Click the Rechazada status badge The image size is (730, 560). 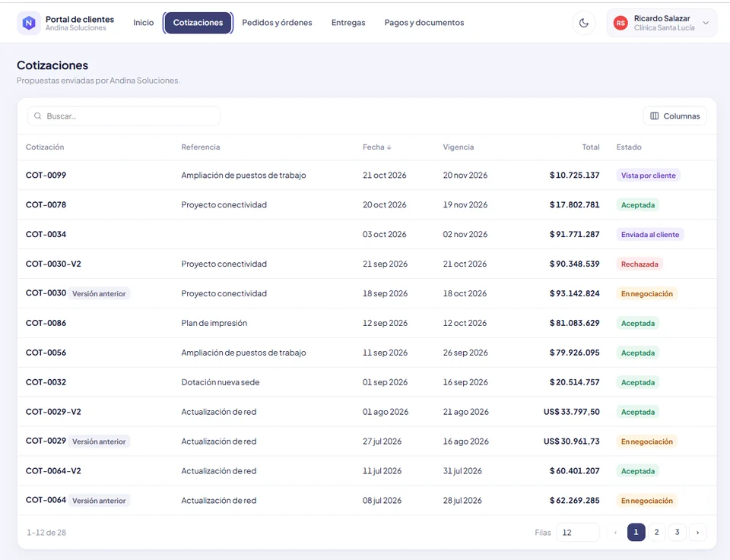pyautogui.click(x=640, y=264)
